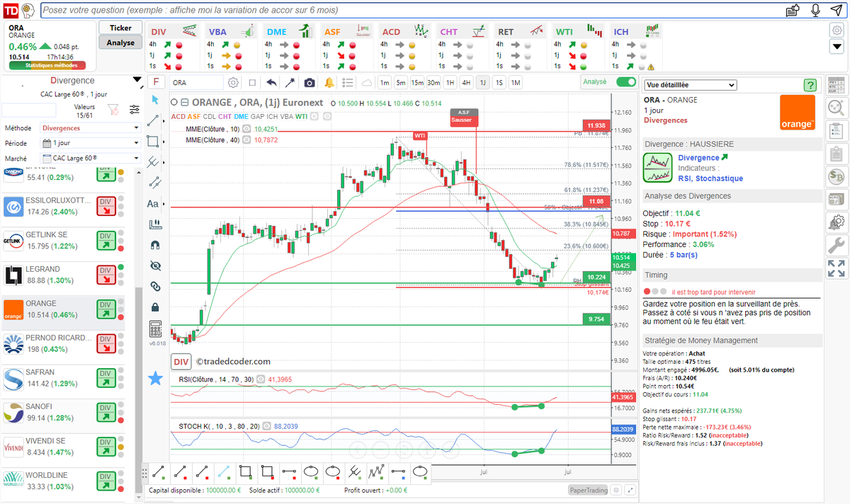Click the blue star favorites icon

155,378
